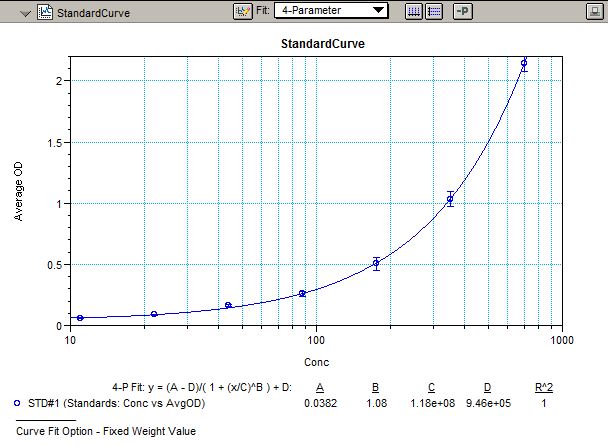Click the STD#1 legend circle marker
608x446 pixels.
[18, 402]
